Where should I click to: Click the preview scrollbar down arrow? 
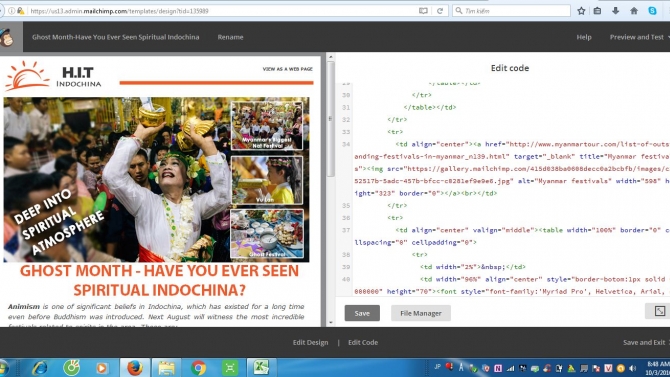pos(330,323)
